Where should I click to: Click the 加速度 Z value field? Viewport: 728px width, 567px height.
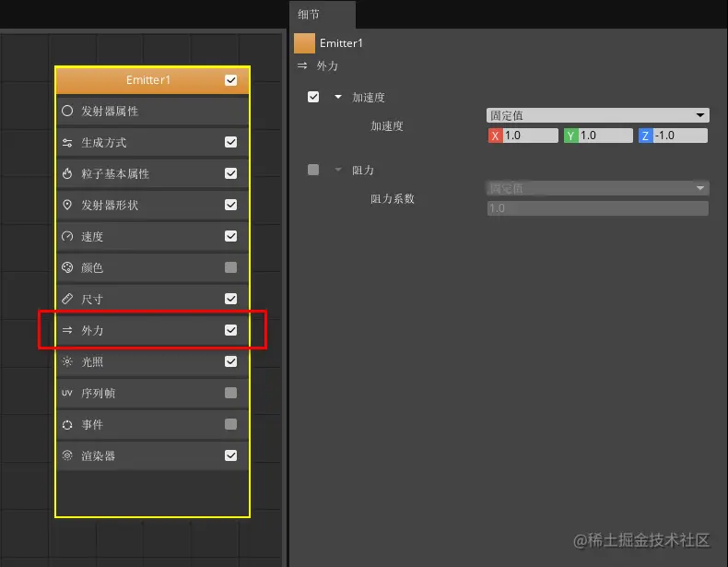point(680,136)
